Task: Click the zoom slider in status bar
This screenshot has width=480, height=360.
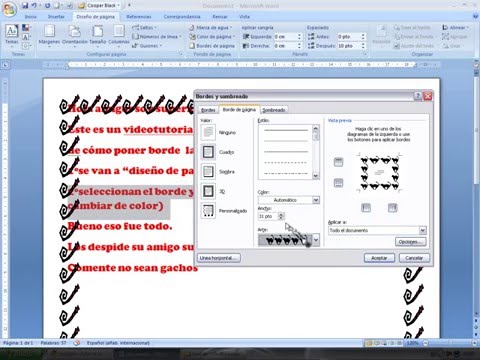Action: pyautogui.click(x=450, y=343)
